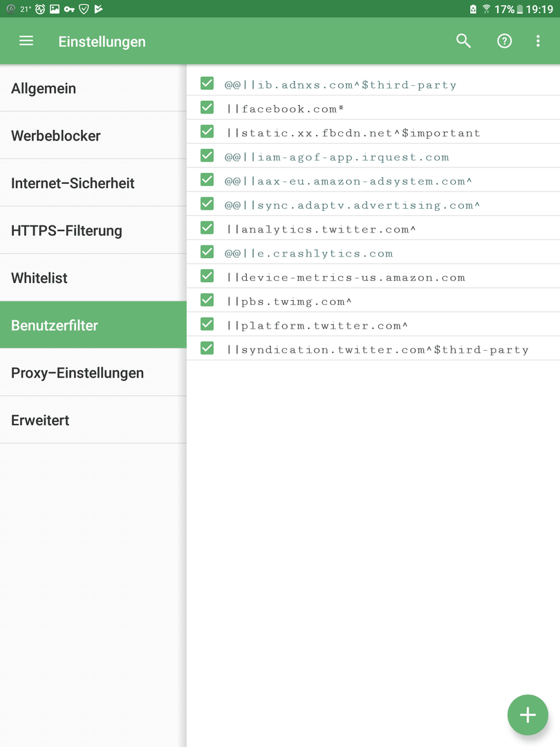Tap the shield icon in status bar

click(x=84, y=9)
